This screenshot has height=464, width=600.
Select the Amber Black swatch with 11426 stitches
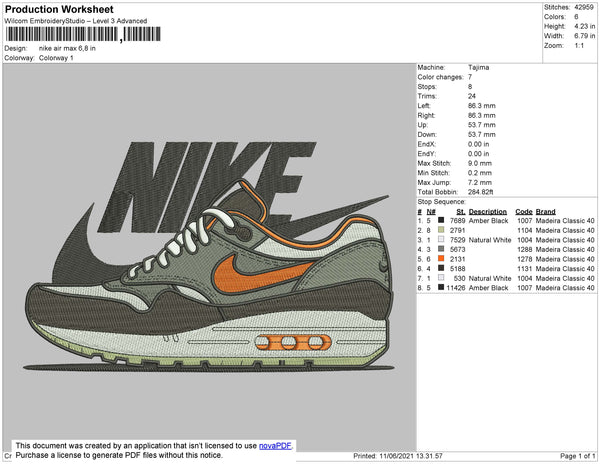pyautogui.click(x=441, y=287)
